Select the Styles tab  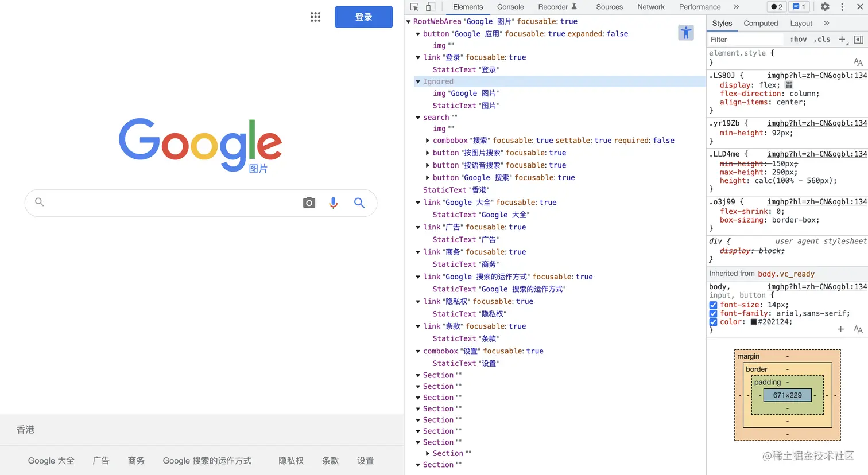point(722,24)
